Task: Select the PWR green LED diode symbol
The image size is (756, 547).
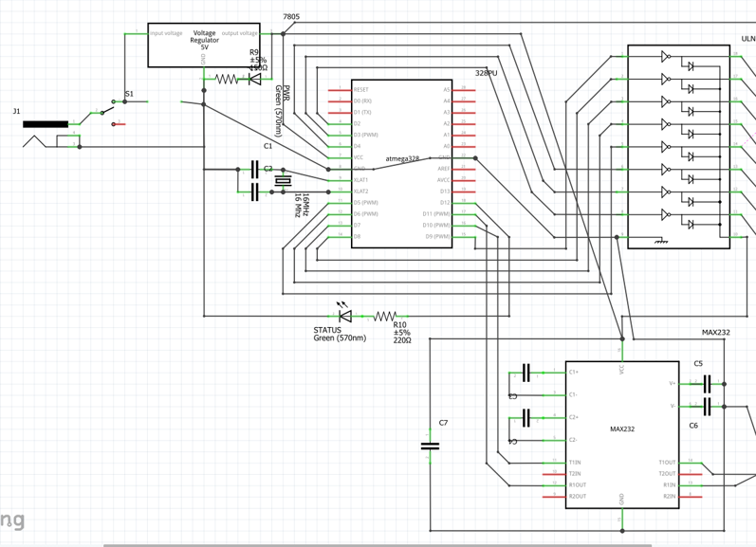Action: [x=254, y=79]
